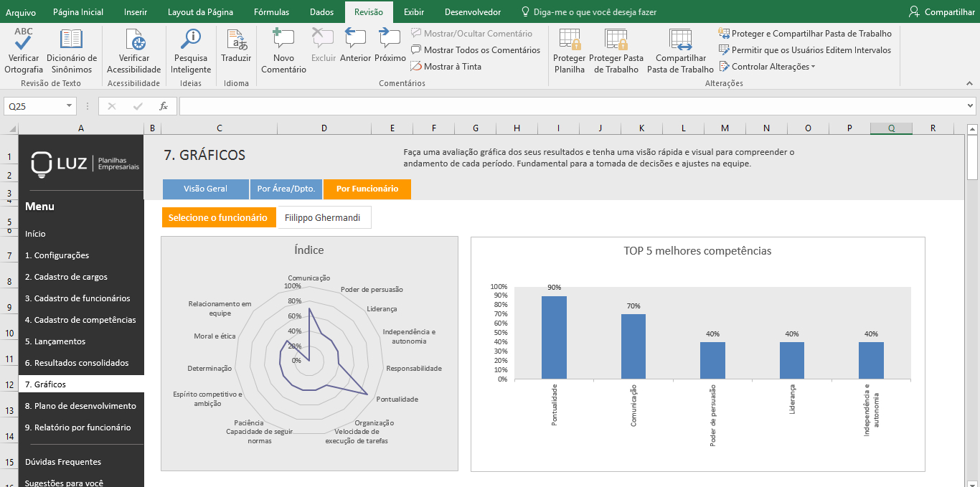Expand the formula bar chevron
This screenshot has width=980, height=487.
point(971,106)
